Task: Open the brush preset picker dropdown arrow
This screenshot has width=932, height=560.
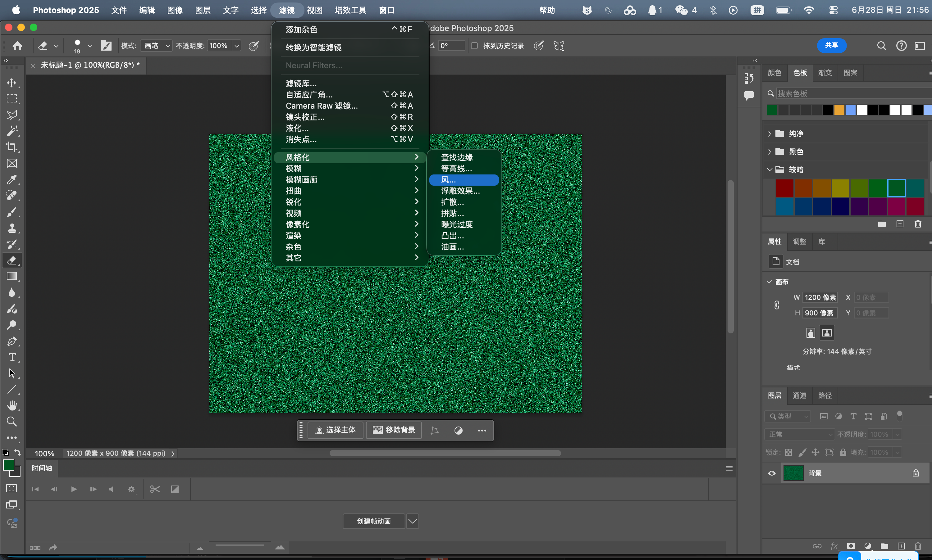Action: coord(90,46)
